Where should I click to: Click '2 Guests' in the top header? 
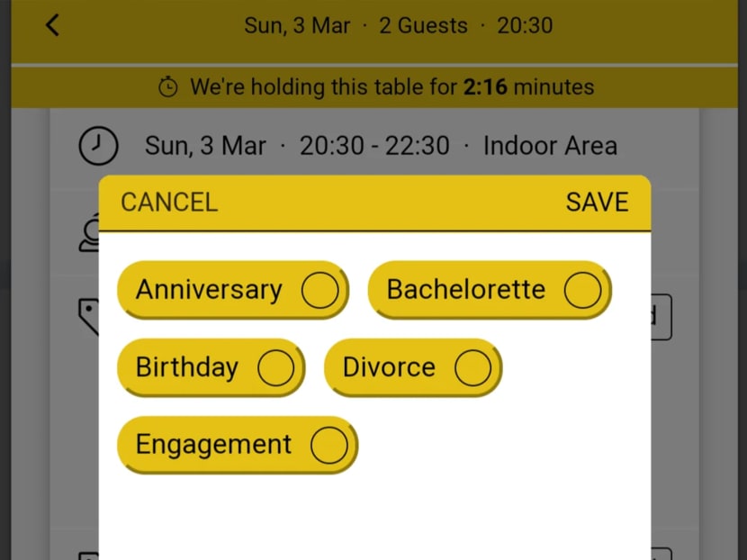point(423,25)
